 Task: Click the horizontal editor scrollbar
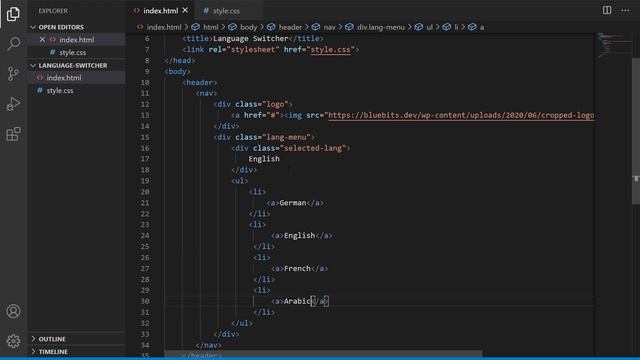coord(323,353)
